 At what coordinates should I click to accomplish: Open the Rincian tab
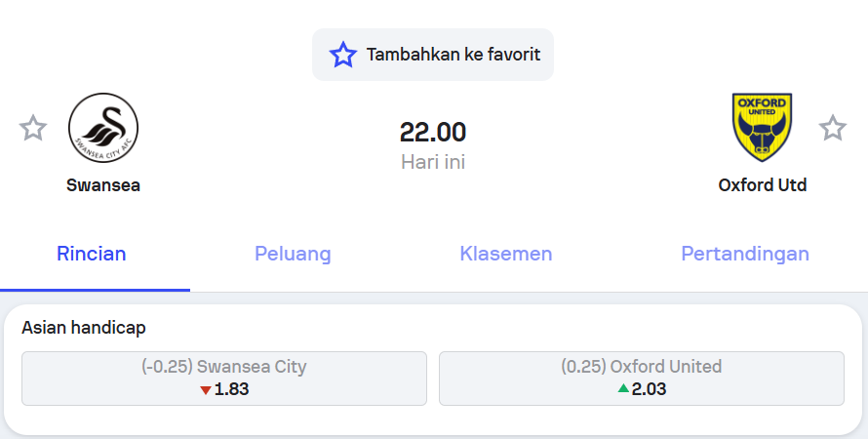tap(92, 255)
